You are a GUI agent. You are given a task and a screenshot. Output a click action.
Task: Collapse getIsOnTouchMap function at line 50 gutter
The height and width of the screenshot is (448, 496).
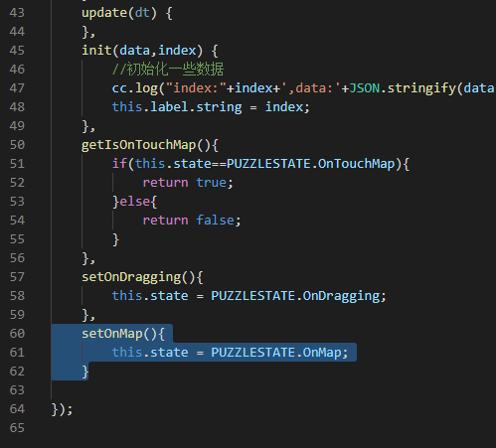pos(40,145)
